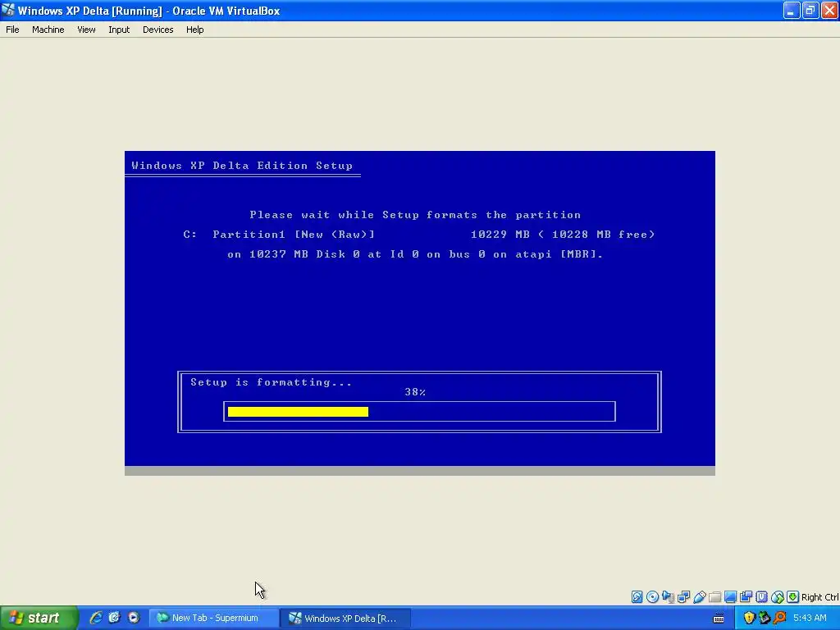Screen dimensions: 840x630
Task: Click the hard disk activity status icon
Action: 637,597
